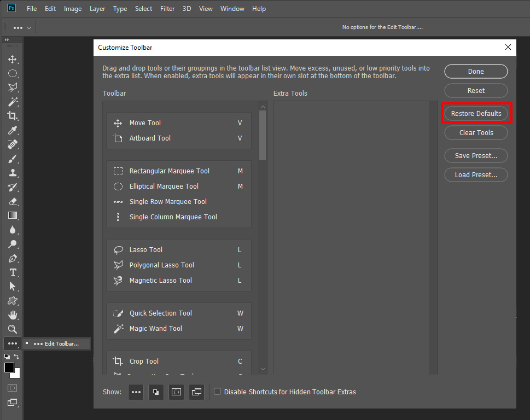Open the Filter menu
The width and height of the screenshot is (530, 420).
pyautogui.click(x=167, y=8)
